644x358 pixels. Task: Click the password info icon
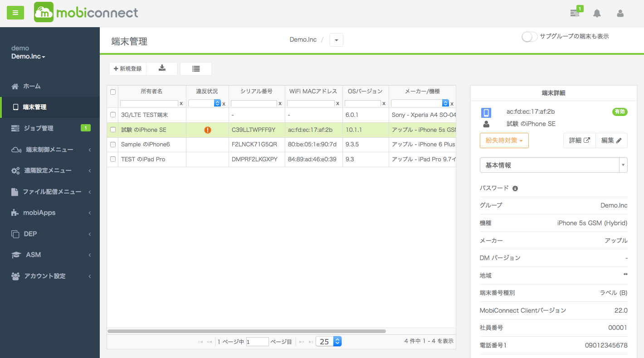pos(515,189)
